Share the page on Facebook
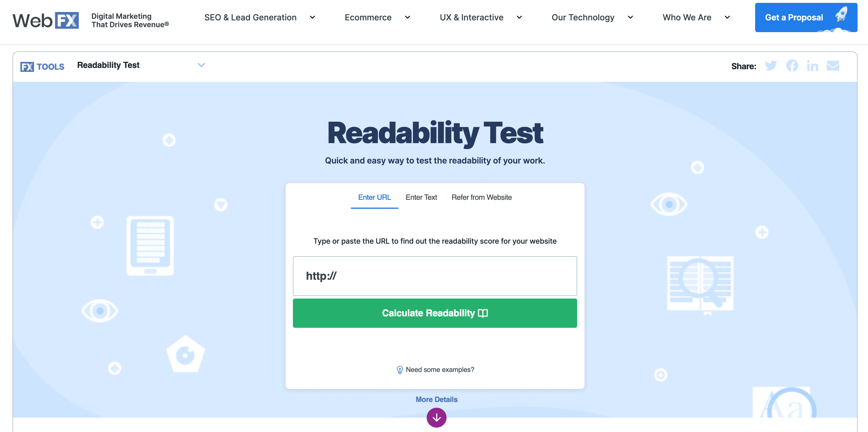 click(792, 66)
